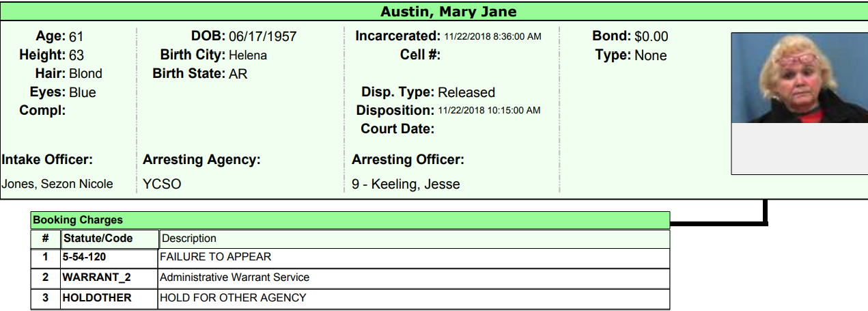Click the Statute/Code column header
Image resolution: width=868 pixels, height=311 pixels.
(x=98, y=239)
